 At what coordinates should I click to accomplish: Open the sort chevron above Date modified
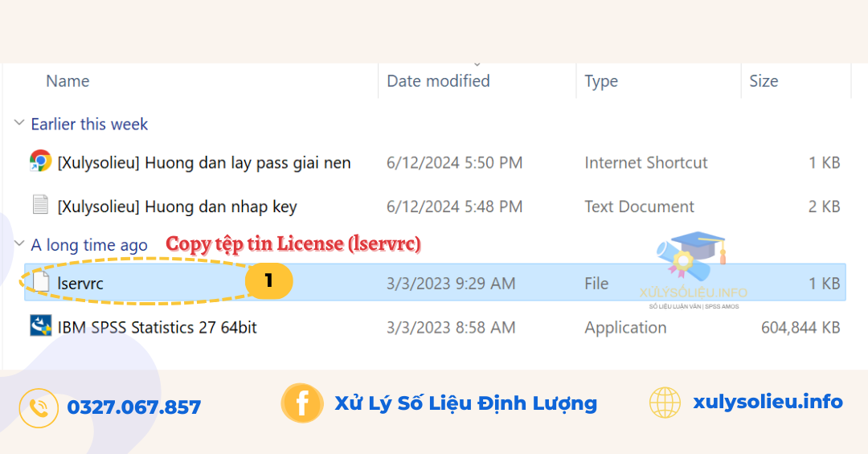(477, 65)
